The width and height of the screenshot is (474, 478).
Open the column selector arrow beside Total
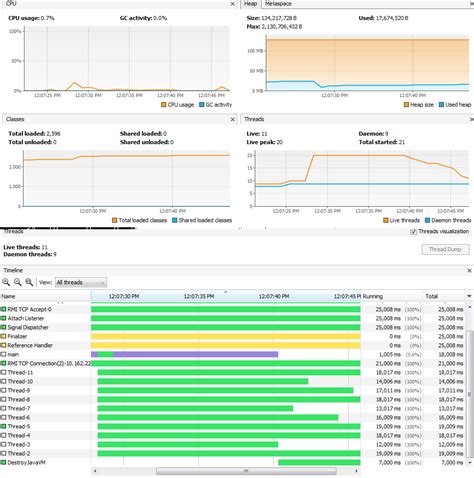coord(469,296)
